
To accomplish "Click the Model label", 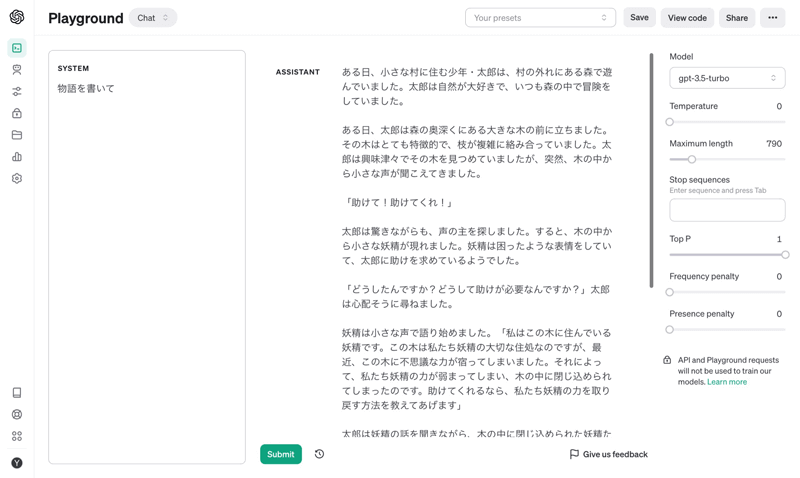I will (x=681, y=57).
